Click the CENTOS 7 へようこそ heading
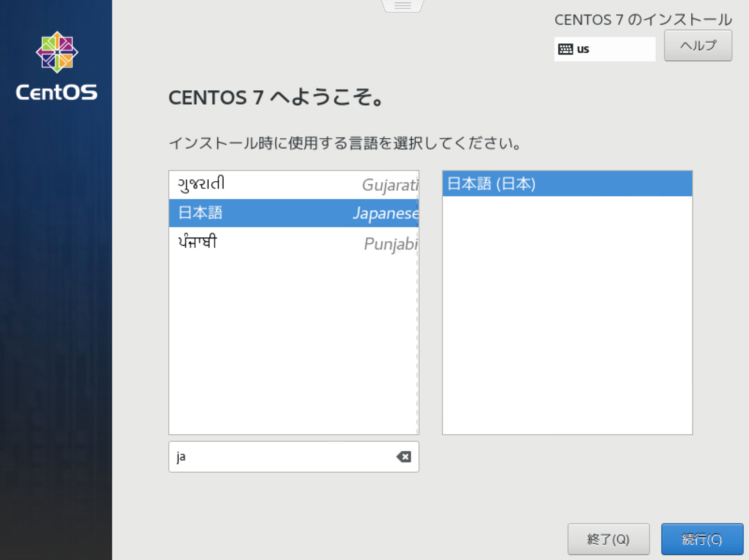749x560 pixels. 276,98
